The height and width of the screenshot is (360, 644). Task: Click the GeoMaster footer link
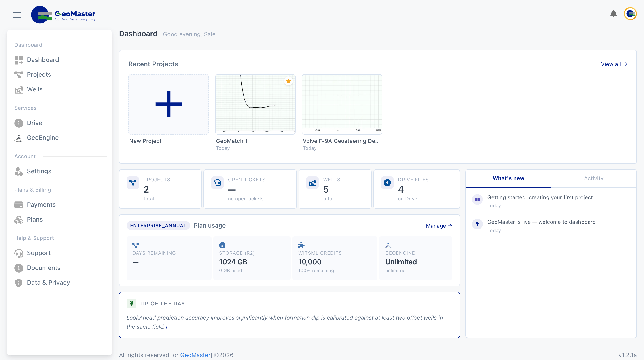(195, 355)
